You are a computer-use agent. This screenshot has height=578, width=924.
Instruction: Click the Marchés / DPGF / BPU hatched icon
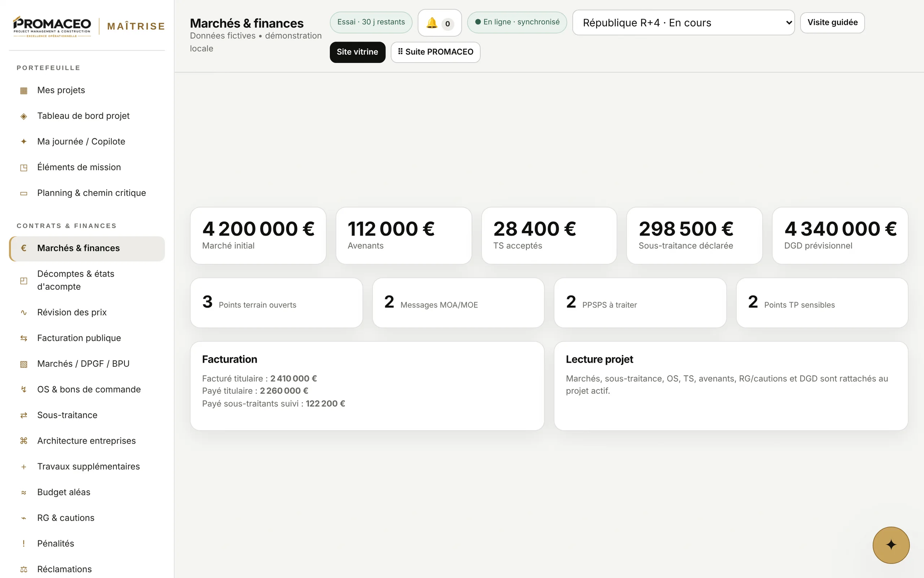coord(24,364)
